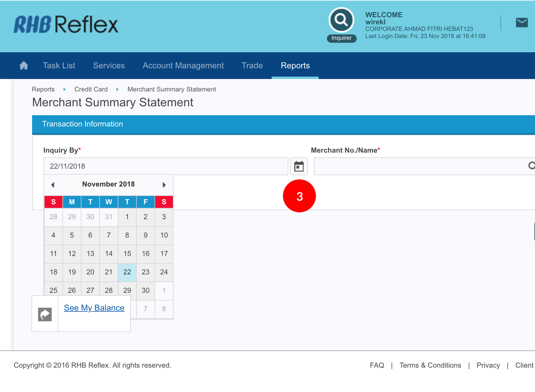Click the Inquiry By date input field
The image size is (535, 392).
[x=166, y=166]
